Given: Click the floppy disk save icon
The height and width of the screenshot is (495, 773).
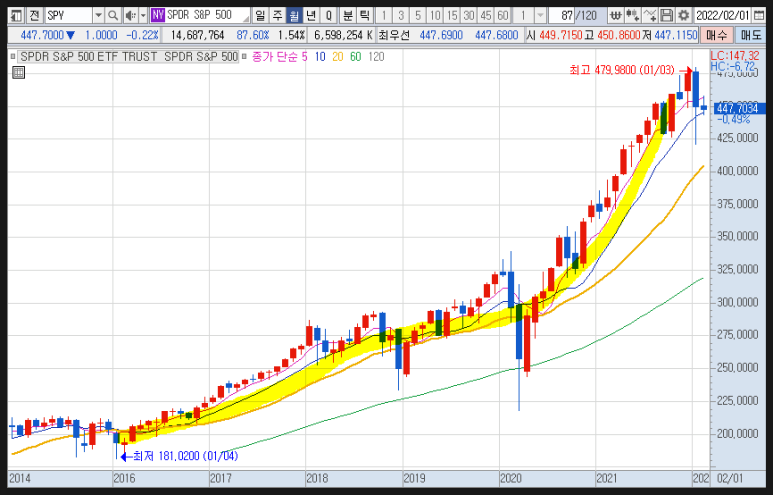Looking at the screenshot, I should tap(667, 16).
